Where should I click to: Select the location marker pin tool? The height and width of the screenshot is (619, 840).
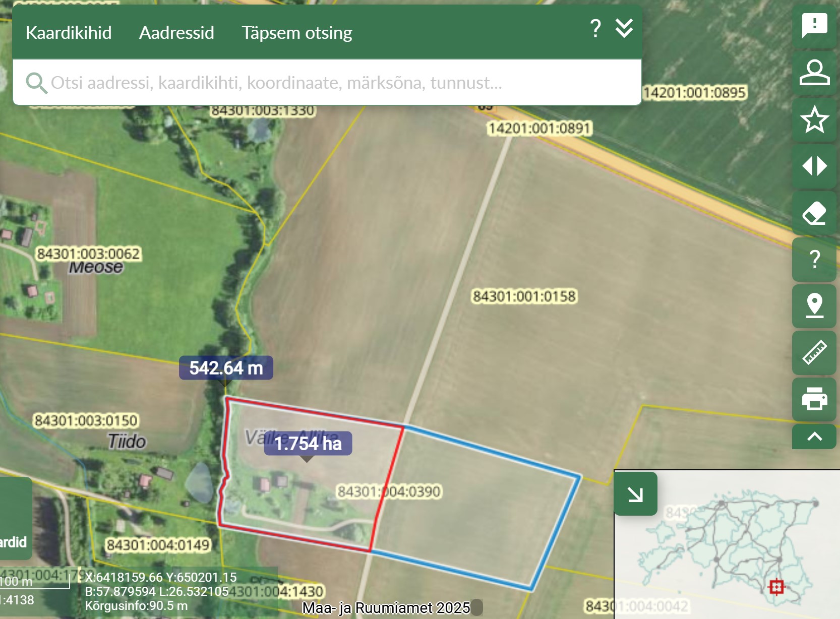coord(814,306)
